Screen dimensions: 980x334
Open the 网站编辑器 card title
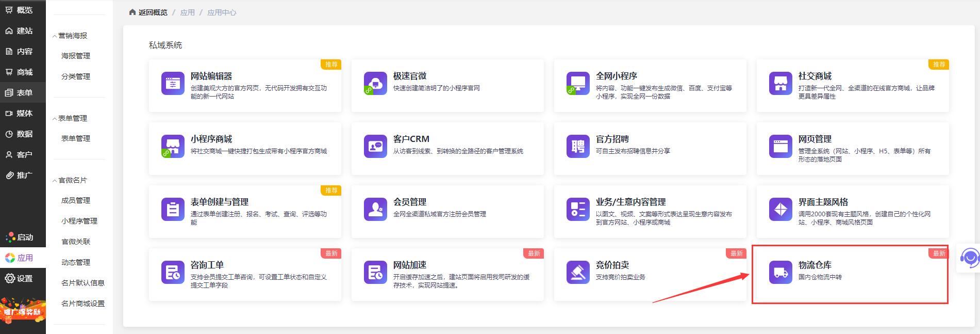(211, 76)
